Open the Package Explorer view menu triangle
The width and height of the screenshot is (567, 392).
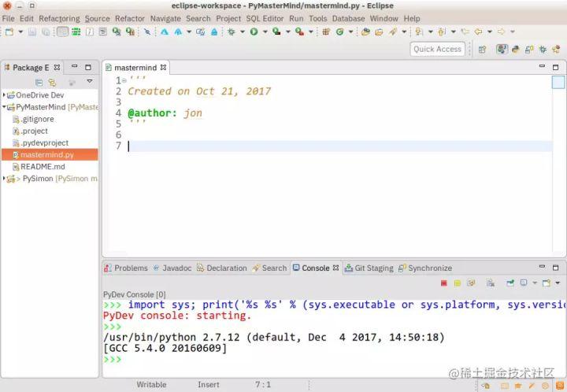89,81
